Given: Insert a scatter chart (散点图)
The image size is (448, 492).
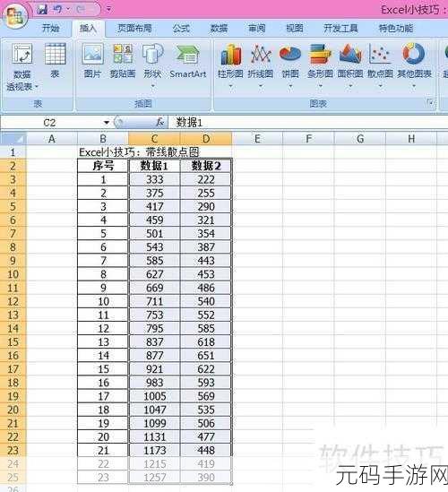Looking at the screenshot, I should pos(380,66).
